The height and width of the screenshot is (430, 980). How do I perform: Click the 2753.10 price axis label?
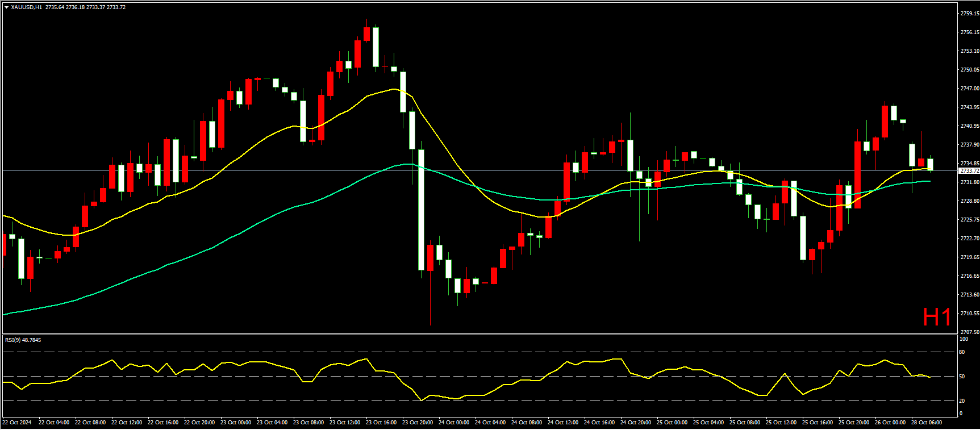tap(969, 51)
